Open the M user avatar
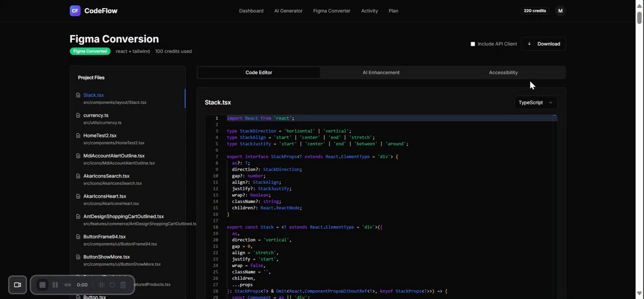This screenshot has height=299, width=644. coord(560,11)
